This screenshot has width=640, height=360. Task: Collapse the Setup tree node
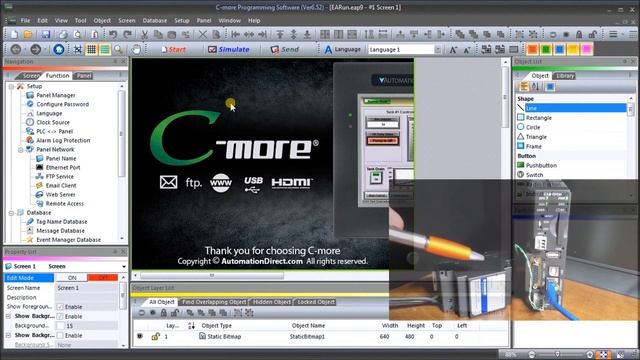[x=11, y=87]
